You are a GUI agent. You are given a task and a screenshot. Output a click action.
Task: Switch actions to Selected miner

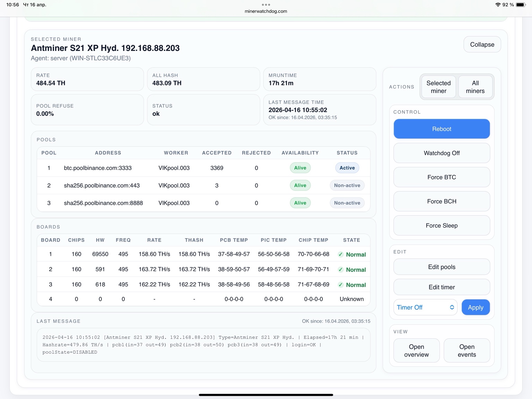point(438,87)
